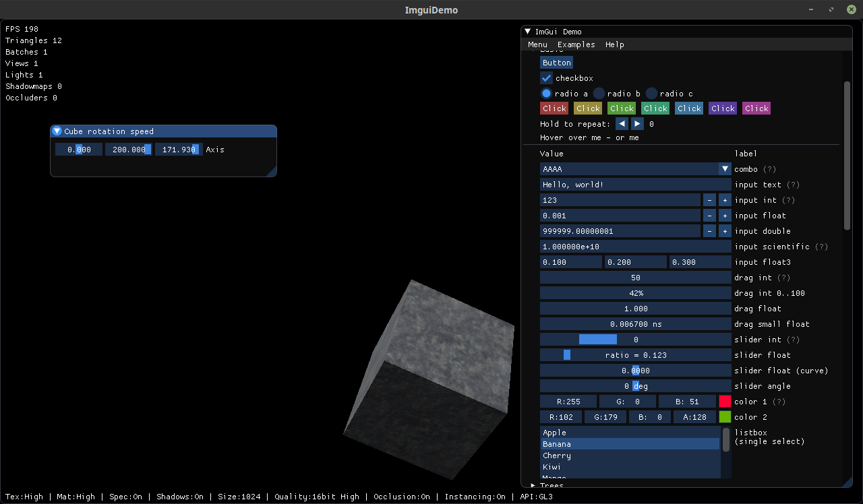Click the right arrow repeat button
This screenshot has width=863, height=504.
point(637,124)
